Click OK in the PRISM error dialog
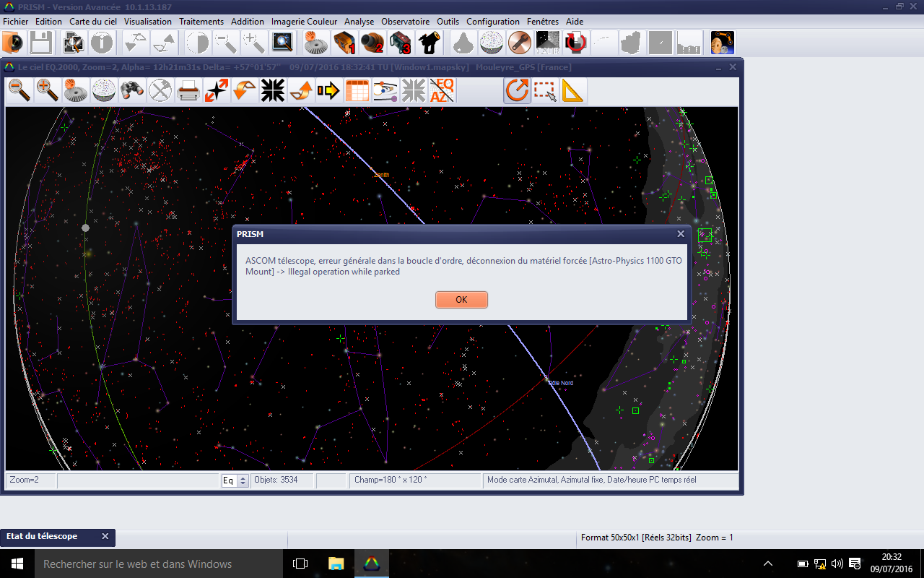 coord(461,300)
